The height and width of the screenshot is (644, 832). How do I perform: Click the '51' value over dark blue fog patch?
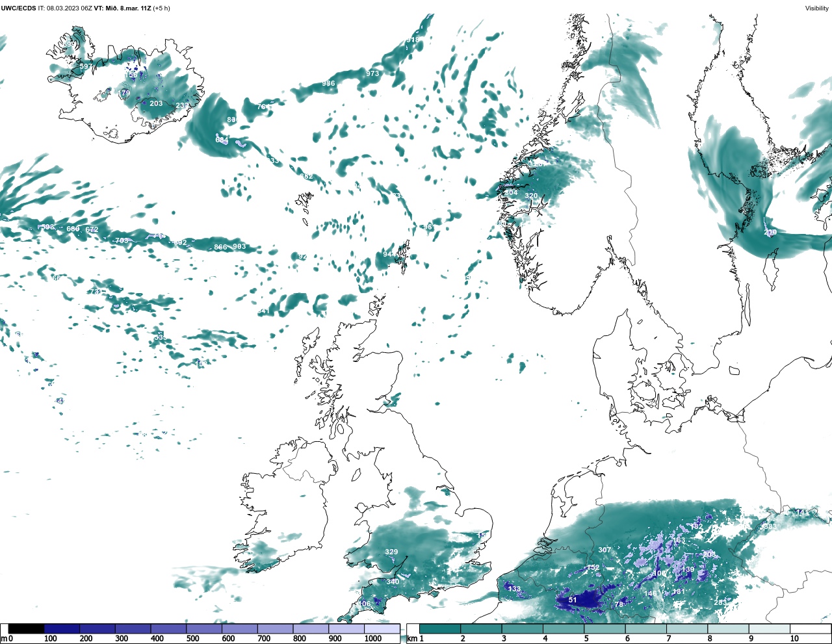tap(573, 600)
